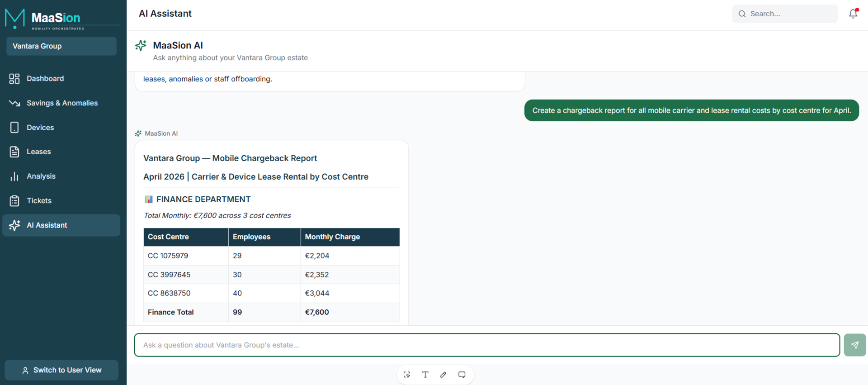Click the Cost Centre column header

click(186, 237)
